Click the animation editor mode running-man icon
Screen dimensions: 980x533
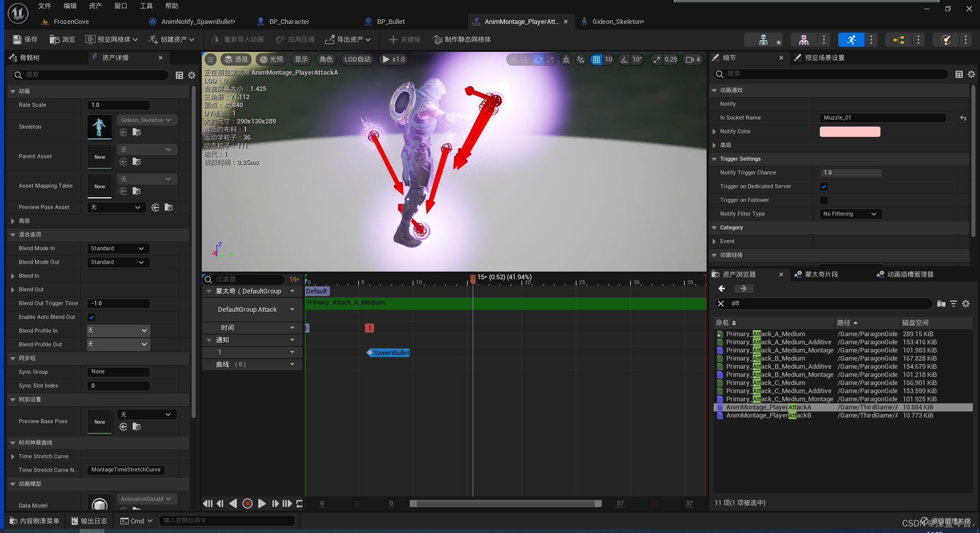[x=851, y=40]
